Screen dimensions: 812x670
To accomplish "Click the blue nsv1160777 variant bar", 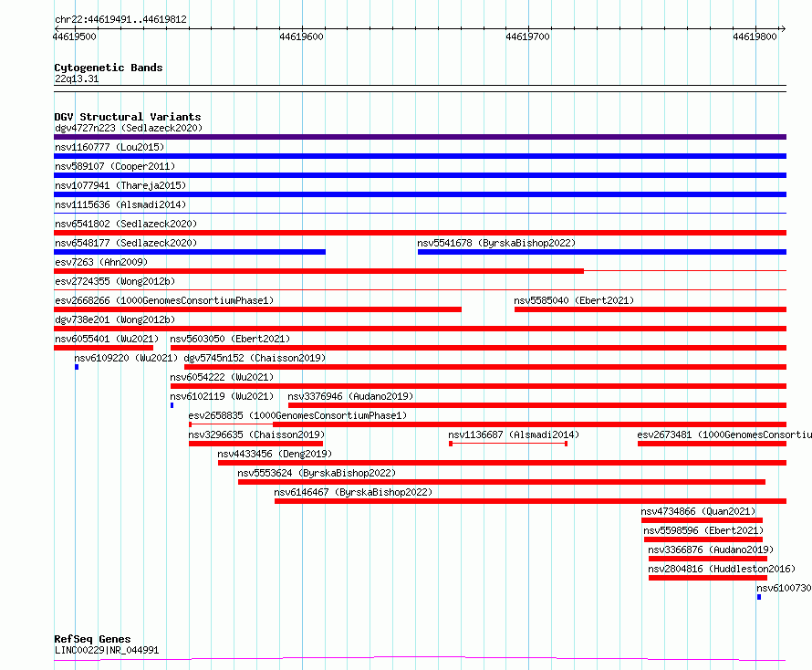I will tap(420, 156).
